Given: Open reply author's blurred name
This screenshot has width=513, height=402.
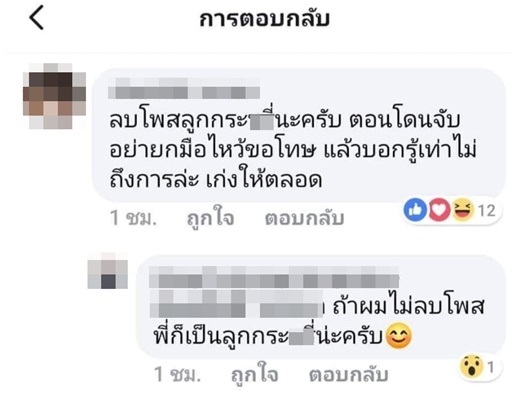Looking at the screenshot, I should pos(274,277).
